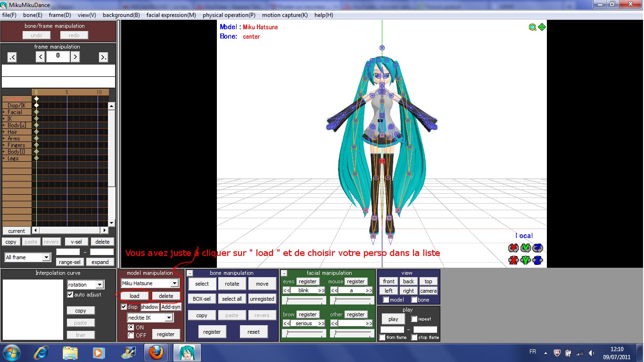Click the McAfee tray icon
644x362 pixels.
tap(558, 353)
